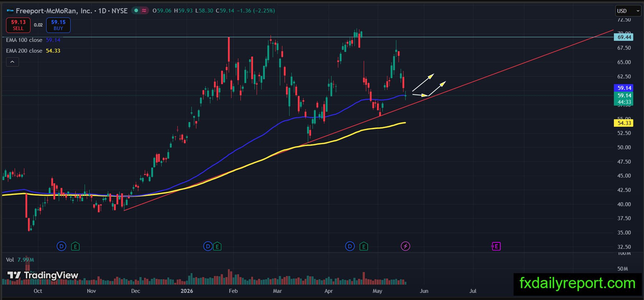The image size is (644, 300).
Task: Click the Nov label on time axis
Action: click(91, 291)
